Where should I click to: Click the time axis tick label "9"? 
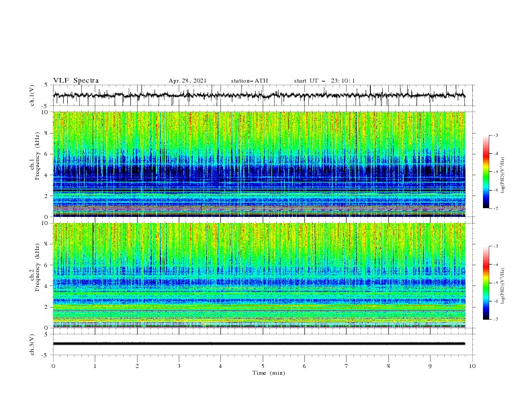click(x=430, y=366)
